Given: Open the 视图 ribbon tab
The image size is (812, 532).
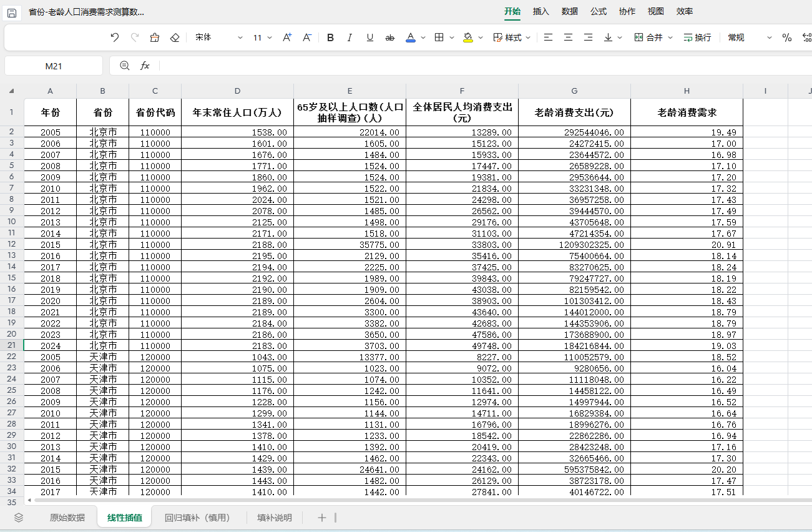Looking at the screenshot, I should point(656,11).
